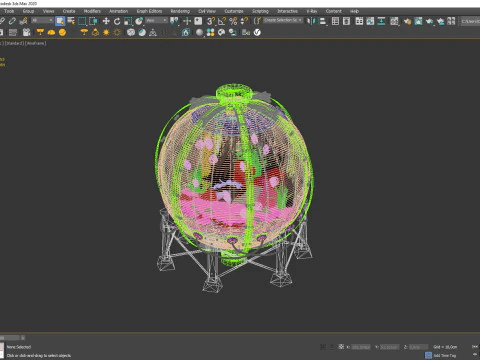This screenshot has width=480, height=360.
Task: Open the Modifiers menu
Action: (x=92, y=11)
